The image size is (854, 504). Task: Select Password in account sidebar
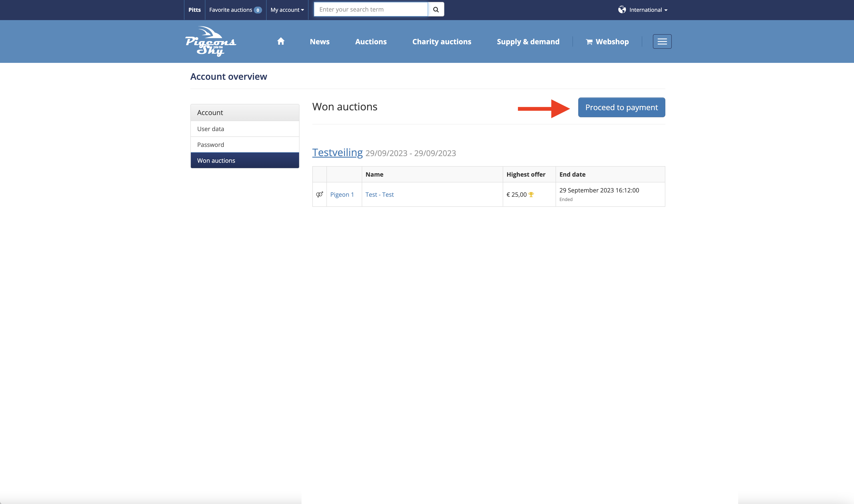point(245,145)
